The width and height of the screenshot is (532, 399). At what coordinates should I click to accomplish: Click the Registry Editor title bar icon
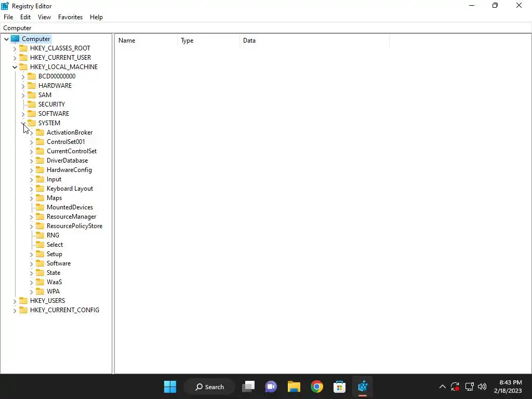(x=5, y=6)
